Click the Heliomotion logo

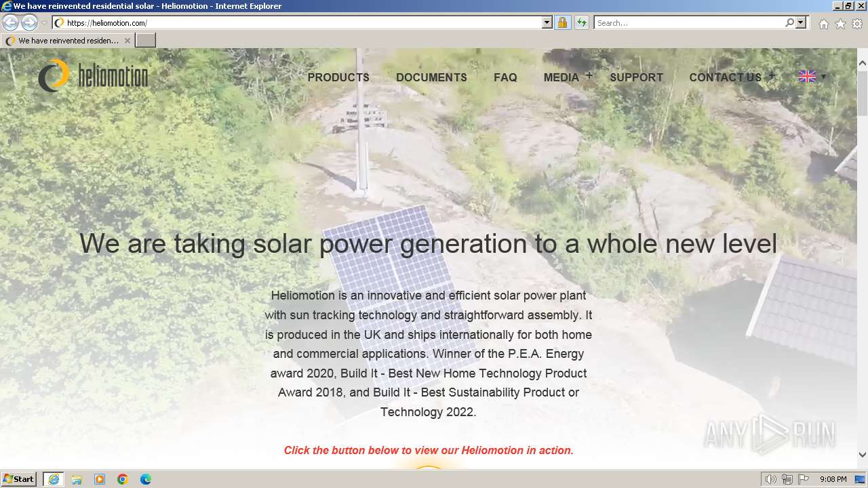point(93,75)
